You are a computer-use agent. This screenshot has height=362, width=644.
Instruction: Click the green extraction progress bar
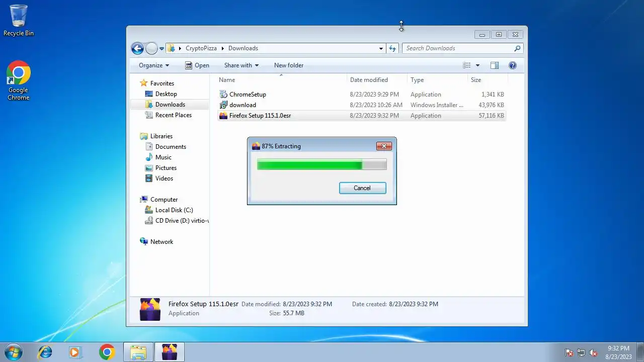click(x=321, y=164)
